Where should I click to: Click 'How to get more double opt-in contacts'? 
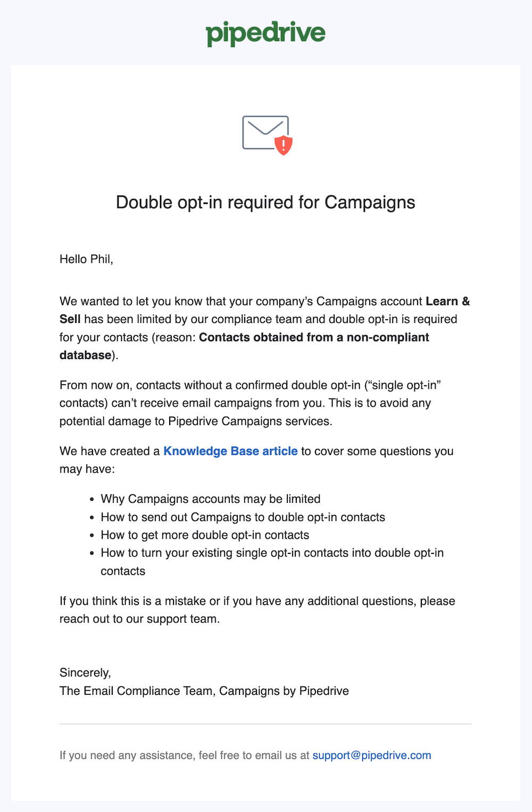[x=205, y=535]
